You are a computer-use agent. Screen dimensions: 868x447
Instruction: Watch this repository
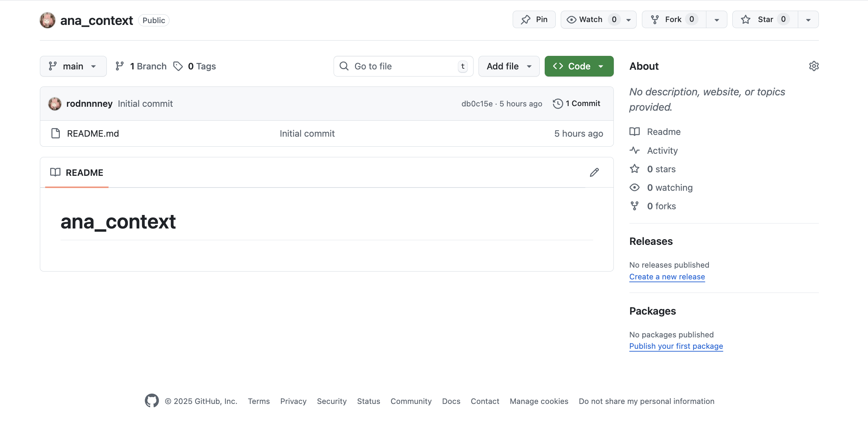589,19
